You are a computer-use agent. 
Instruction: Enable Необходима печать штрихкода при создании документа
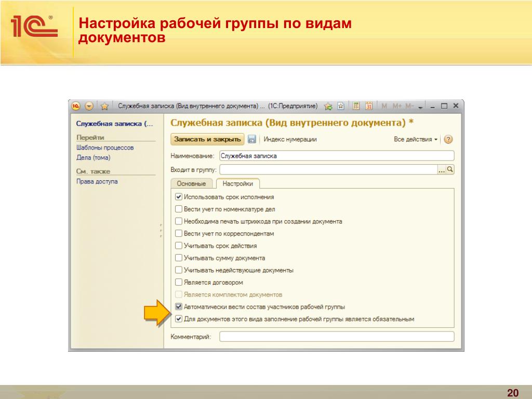[179, 221]
